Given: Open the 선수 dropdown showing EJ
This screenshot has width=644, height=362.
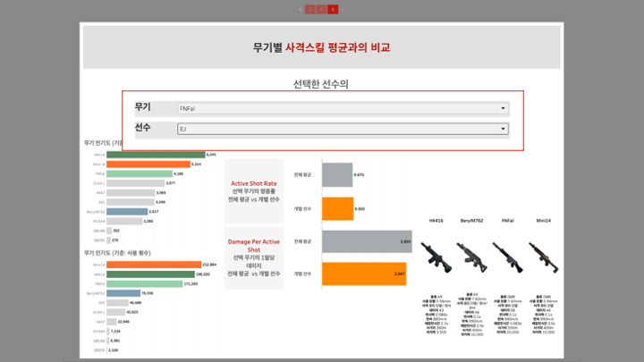Looking at the screenshot, I should click(x=343, y=129).
